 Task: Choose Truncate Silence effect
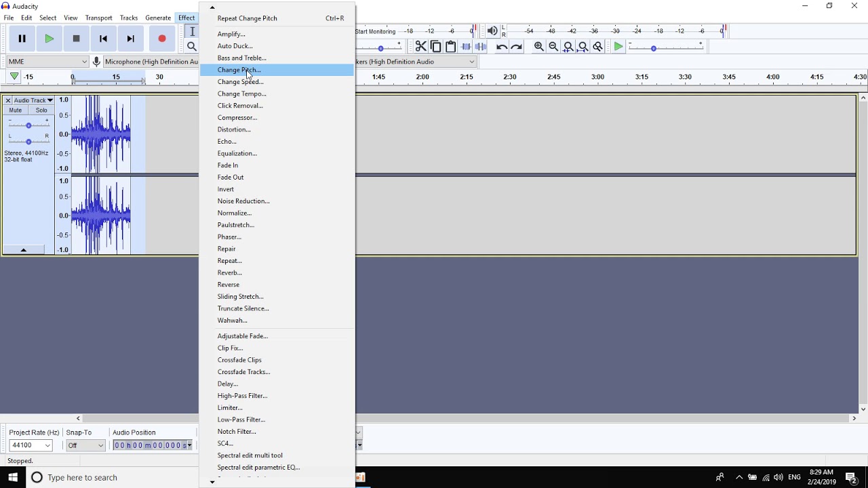click(x=277, y=308)
